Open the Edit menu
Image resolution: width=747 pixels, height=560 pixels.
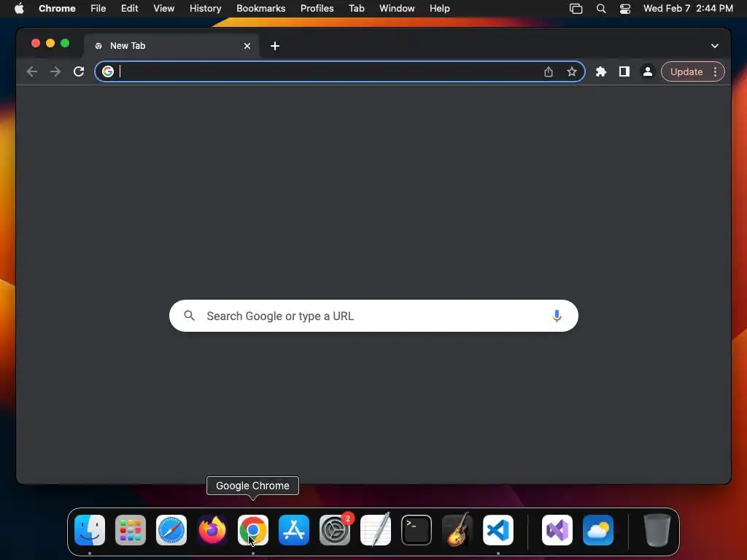pyautogui.click(x=130, y=8)
